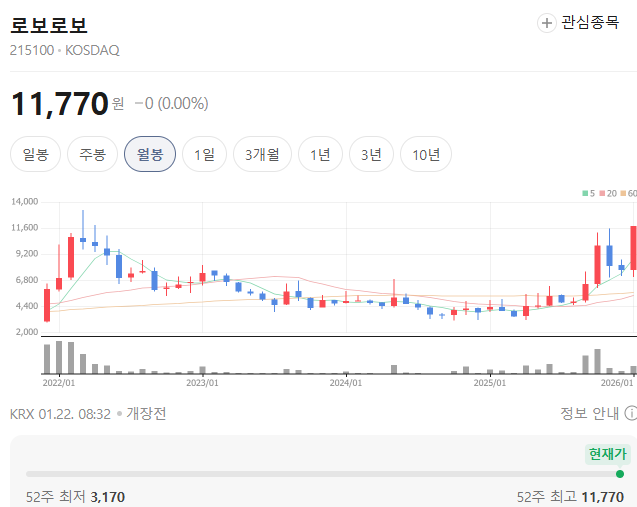The width and height of the screenshot is (637, 507).
Task: Click the 52주 최고 11,770 value
Action: [x=602, y=497]
